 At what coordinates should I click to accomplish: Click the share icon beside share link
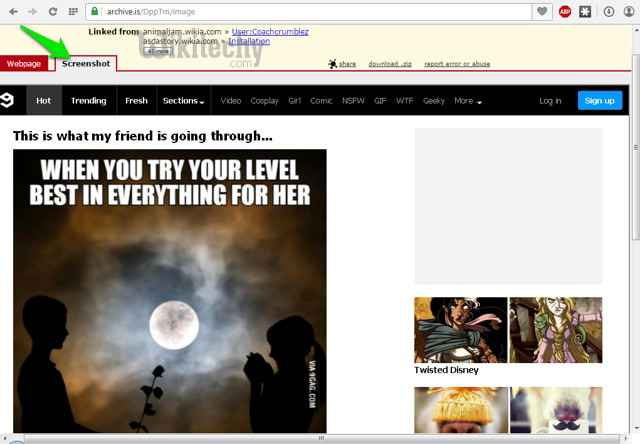pos(333,64)
